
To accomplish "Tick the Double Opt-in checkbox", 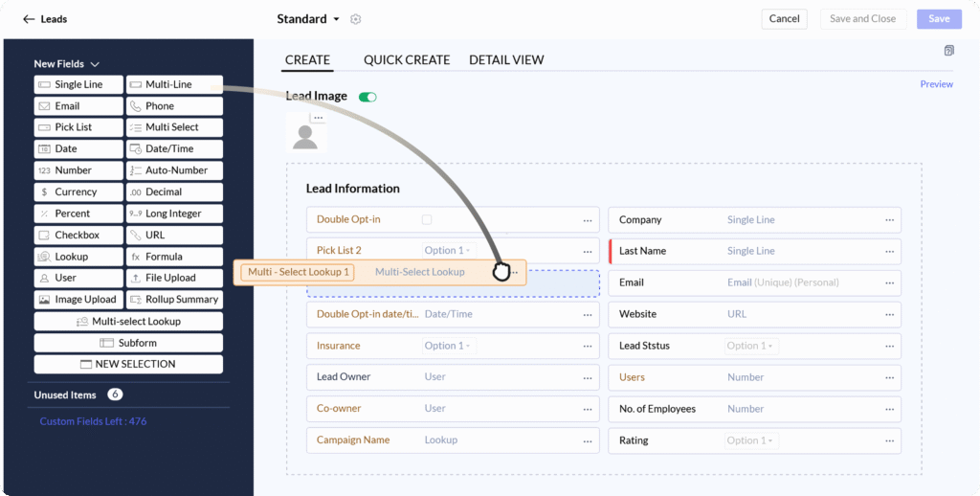I will pos(427,219).
